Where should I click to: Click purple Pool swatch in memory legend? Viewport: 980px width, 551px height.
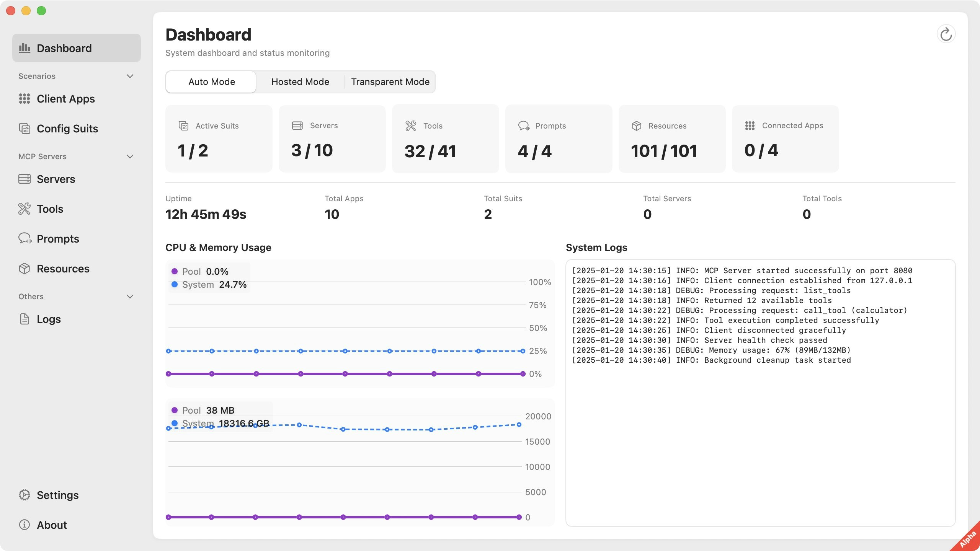pos(175,410)
